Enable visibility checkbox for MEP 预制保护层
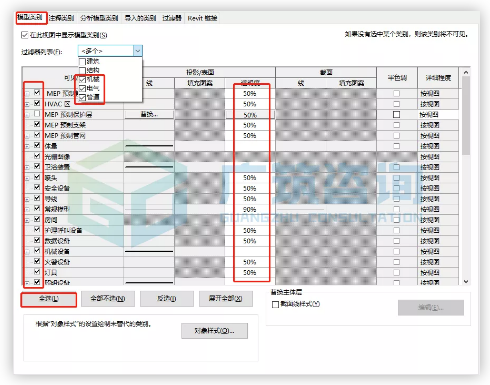The width and height of the screenshot is (490, 385). 37,114
